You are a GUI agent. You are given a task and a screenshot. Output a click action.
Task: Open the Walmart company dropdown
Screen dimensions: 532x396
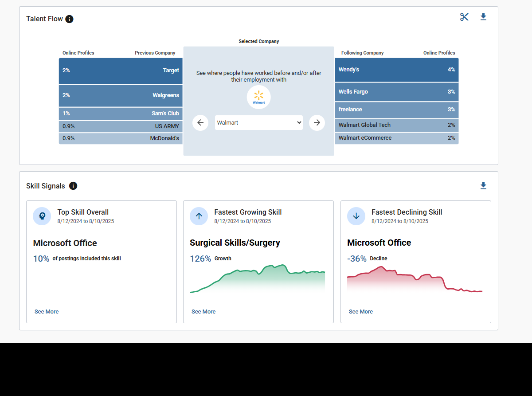coord(259,122)
